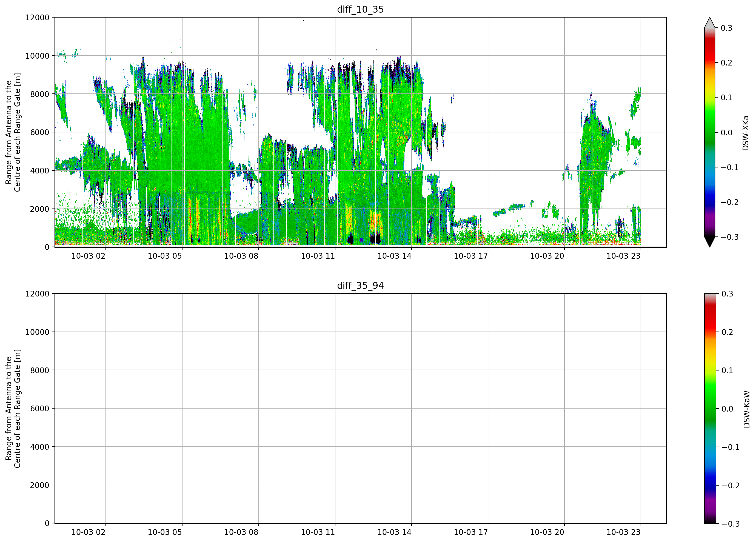756x542 pixels.
Task: Click '10-03 23' x-tick under diff_10_35 plot
Action: [x=623, y=256]
